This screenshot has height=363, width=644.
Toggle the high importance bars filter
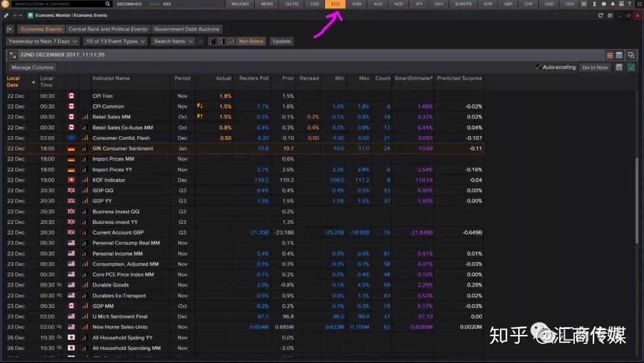[231, 41]
